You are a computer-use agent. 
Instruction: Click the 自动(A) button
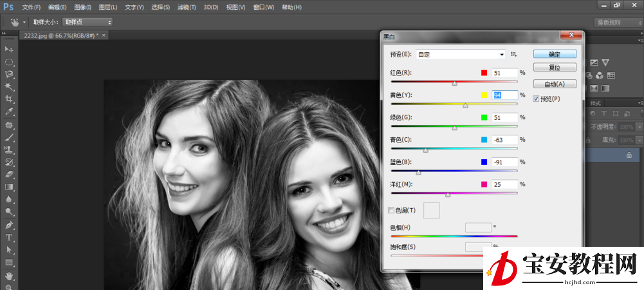pyautogui.click(x=555, y=84)
